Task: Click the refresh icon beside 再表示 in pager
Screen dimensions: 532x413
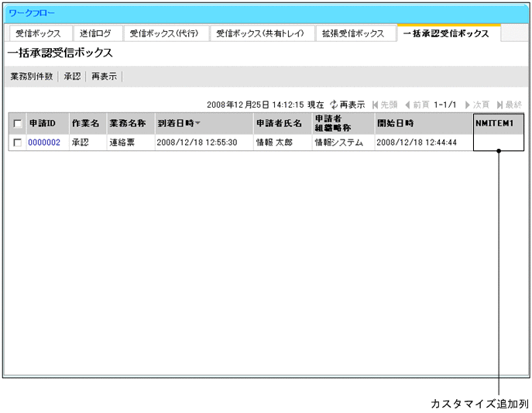Action: (334, 104)
